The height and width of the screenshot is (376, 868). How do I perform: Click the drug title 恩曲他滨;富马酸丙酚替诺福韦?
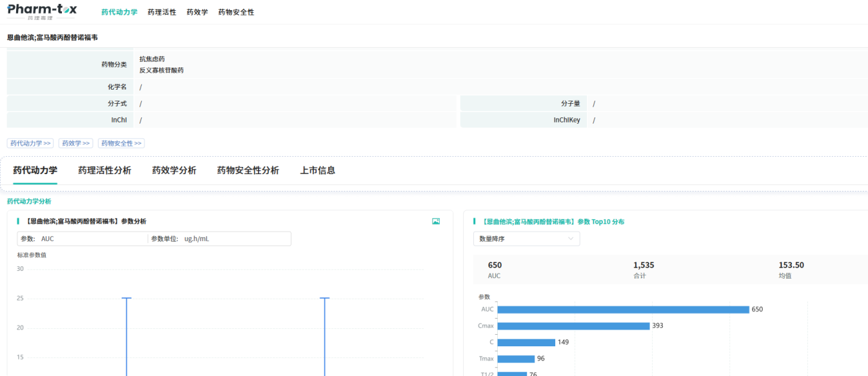pos(52,38)
